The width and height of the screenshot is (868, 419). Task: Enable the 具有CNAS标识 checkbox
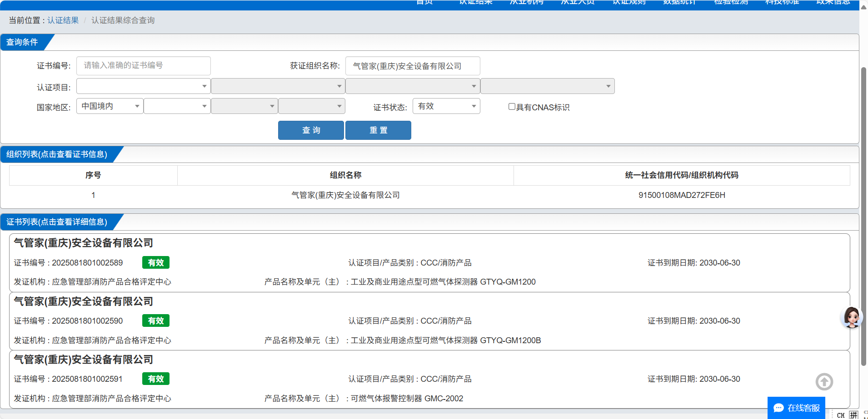click(x=512, y=107)
